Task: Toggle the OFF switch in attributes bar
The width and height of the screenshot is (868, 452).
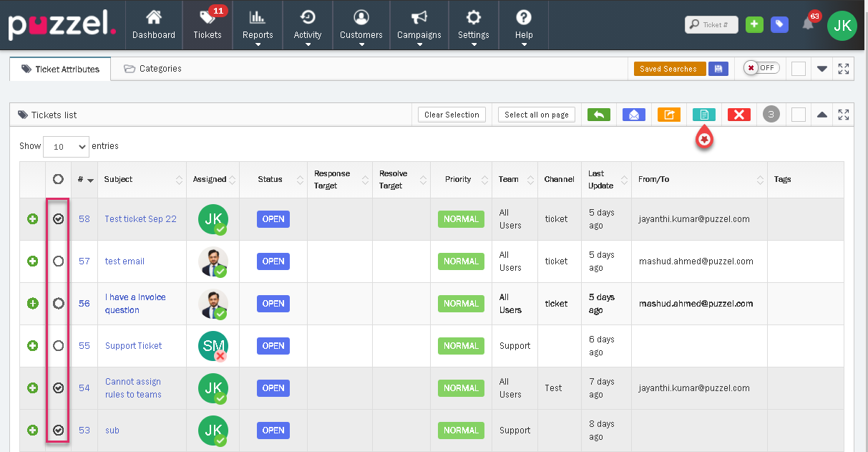Action: coord(761,68)
